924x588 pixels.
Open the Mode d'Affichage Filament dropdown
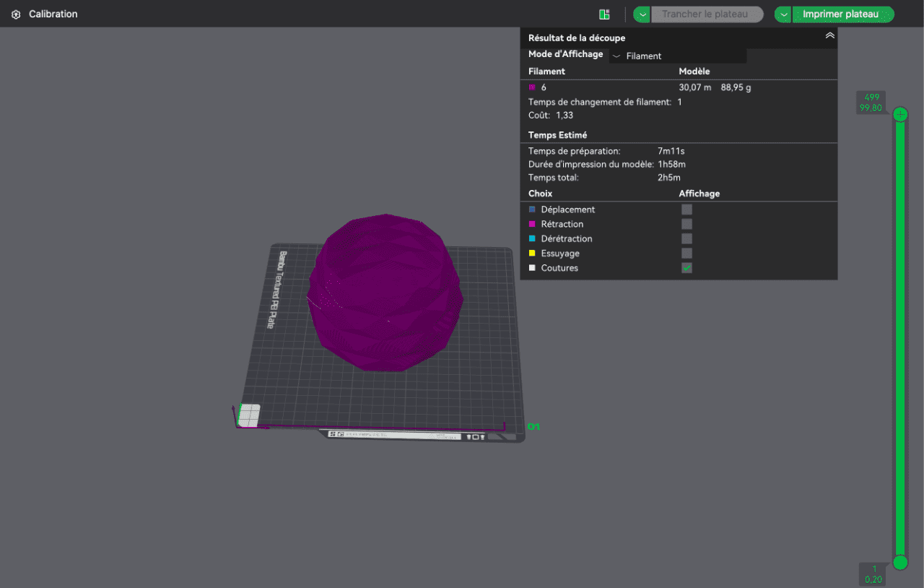click(x=677, y=56)
